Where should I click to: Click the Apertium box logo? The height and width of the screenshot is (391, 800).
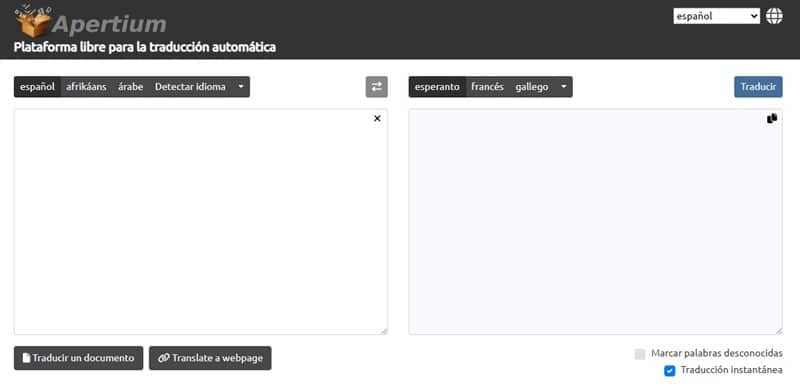coord(33,21)
